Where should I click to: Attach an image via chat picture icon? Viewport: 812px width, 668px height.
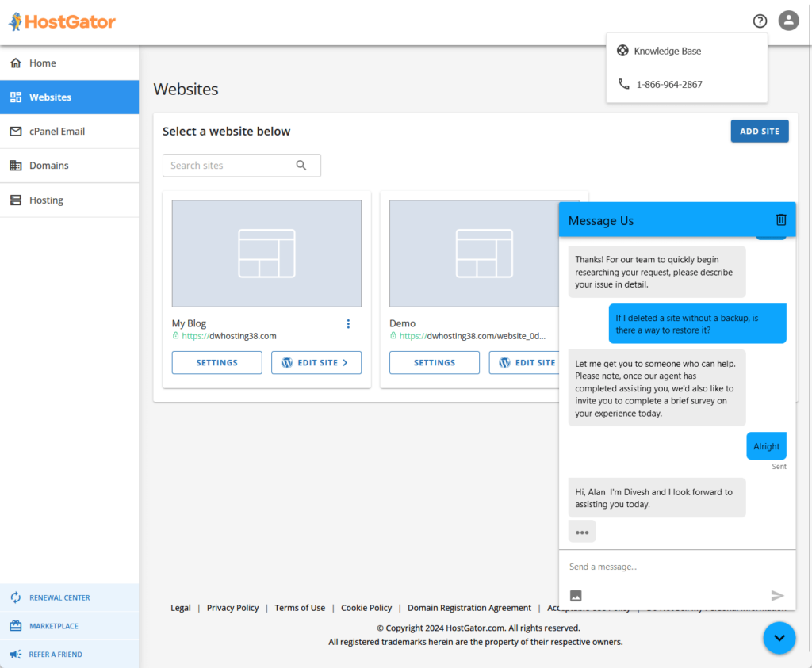[576, 596]
